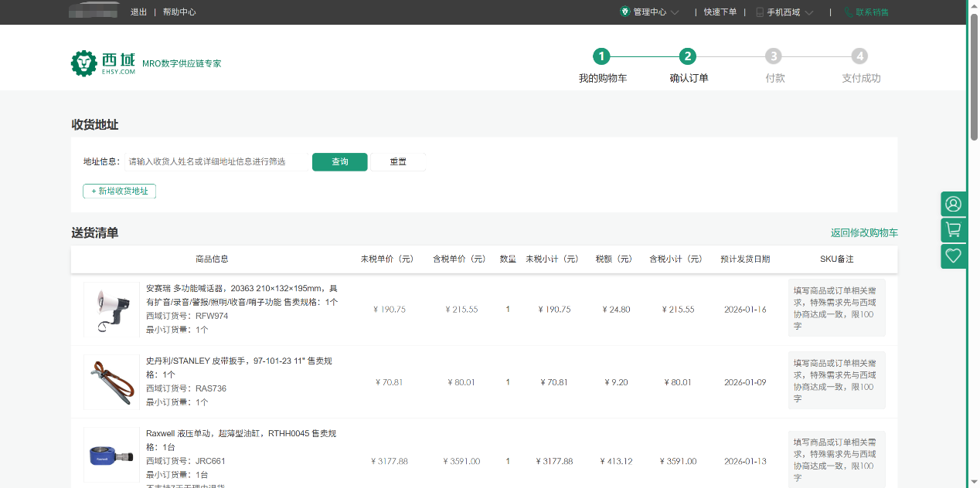Click the 新增收货地址 button
The width and height of the screenshot is (980, 488).
click(x=119, y=191)
